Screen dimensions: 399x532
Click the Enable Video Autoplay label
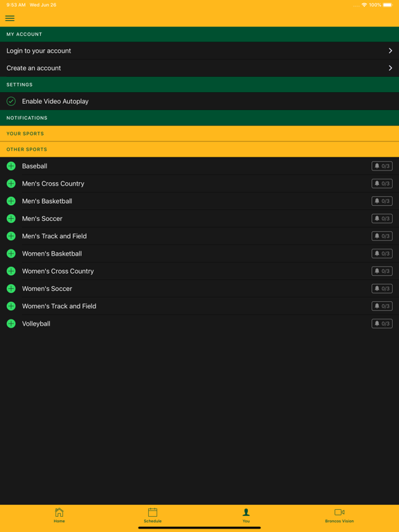(55, 101)
